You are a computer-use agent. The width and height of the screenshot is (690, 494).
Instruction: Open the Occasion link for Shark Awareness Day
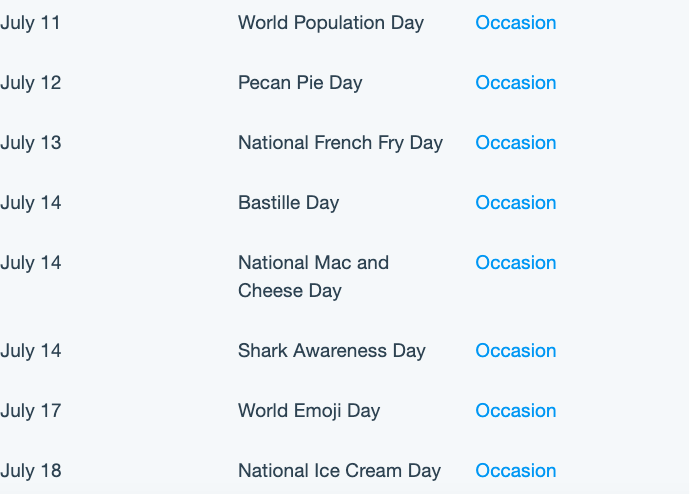coord(516,350)
